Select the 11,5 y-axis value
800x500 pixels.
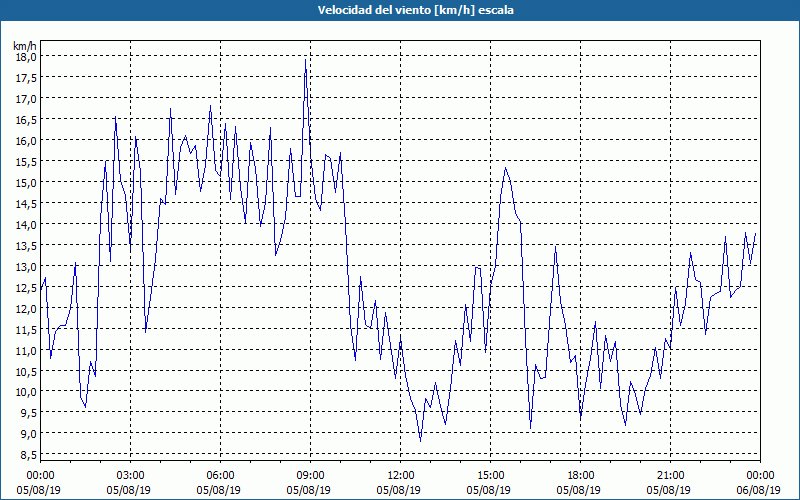[x=26, y=329]
